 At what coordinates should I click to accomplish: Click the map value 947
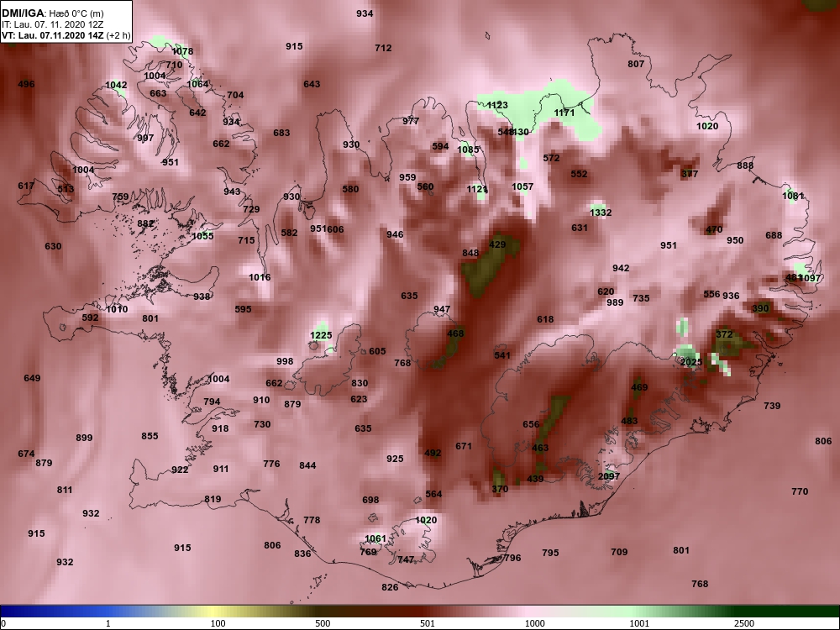pyautogui.click(x=442, y=310)
